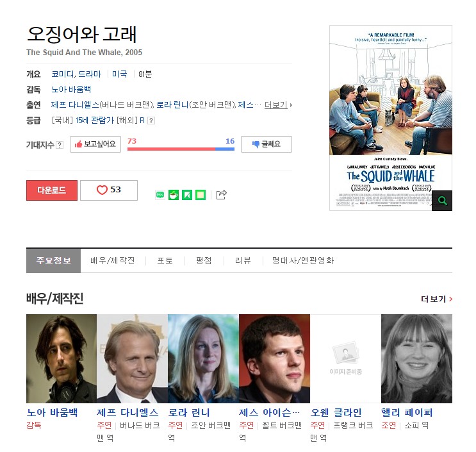
Task: Open rating help icon beside R
Action: point(151,121)
